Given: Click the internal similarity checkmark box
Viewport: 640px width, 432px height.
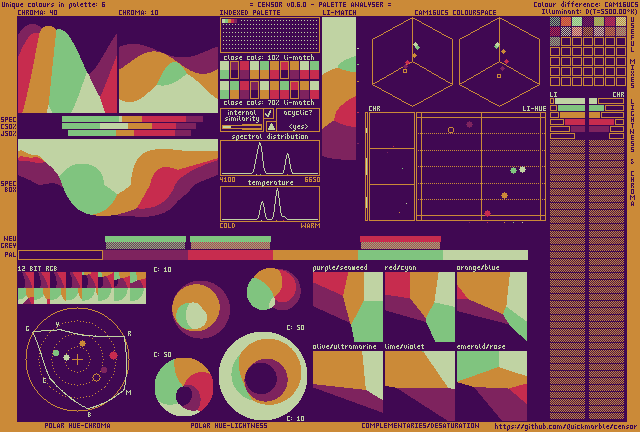Looking at the screenshot, I should tap(269, 114).
